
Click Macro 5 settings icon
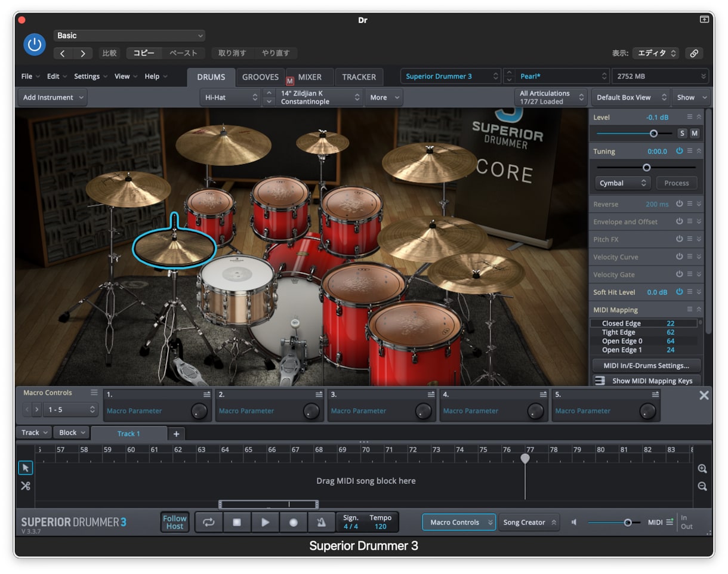tap(655, 394)
